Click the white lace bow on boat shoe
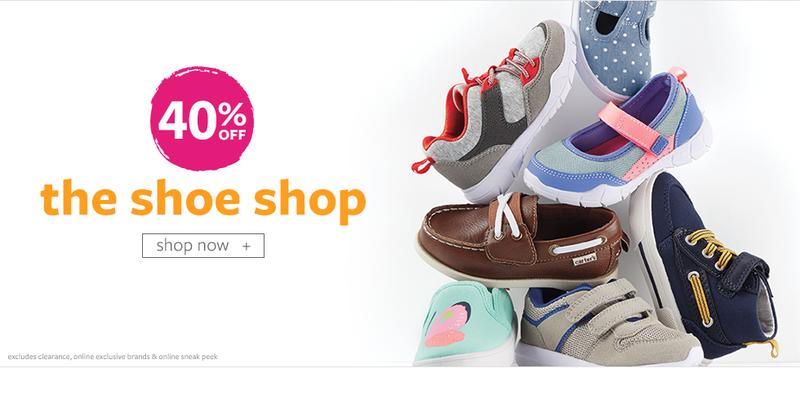The image size is (800, 404). (506, 216)
